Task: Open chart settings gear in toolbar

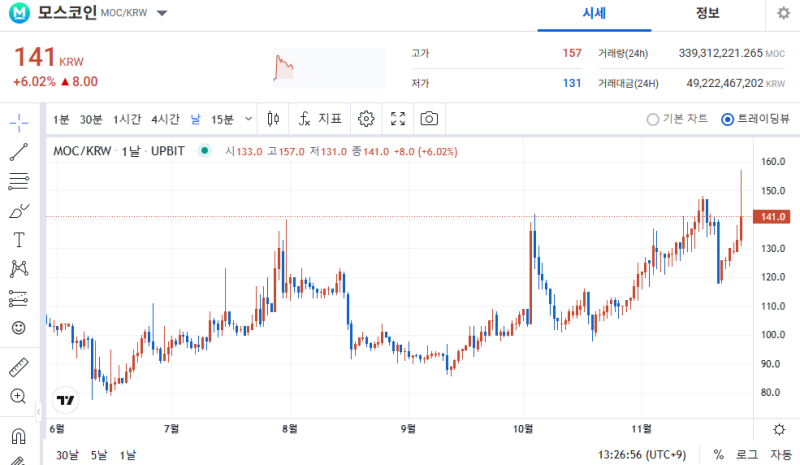Action: (x=366, y=119)
